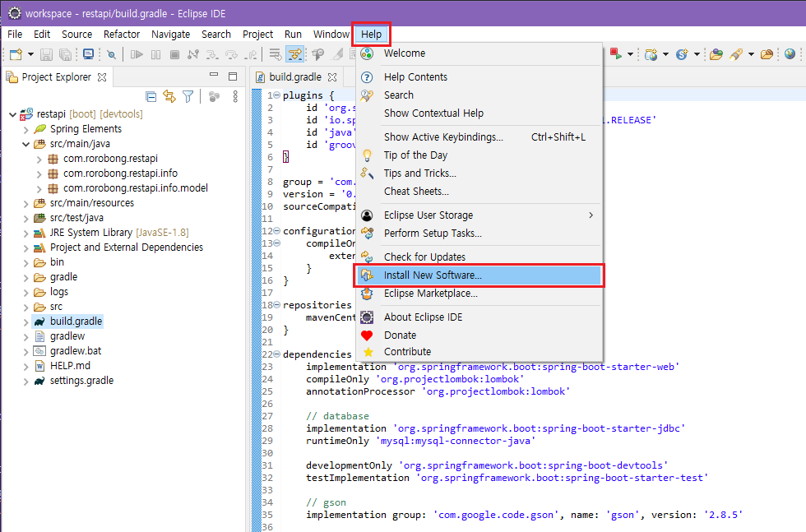The image size is (806, 532).
Task: Click Donate heart menu item
Action: click(479, 335)
